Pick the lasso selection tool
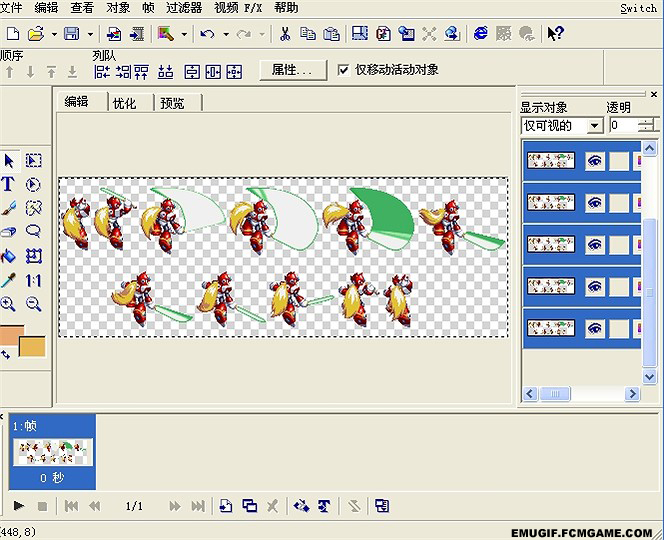The width and height of the screenshot is (664, 540). [33, 231]
